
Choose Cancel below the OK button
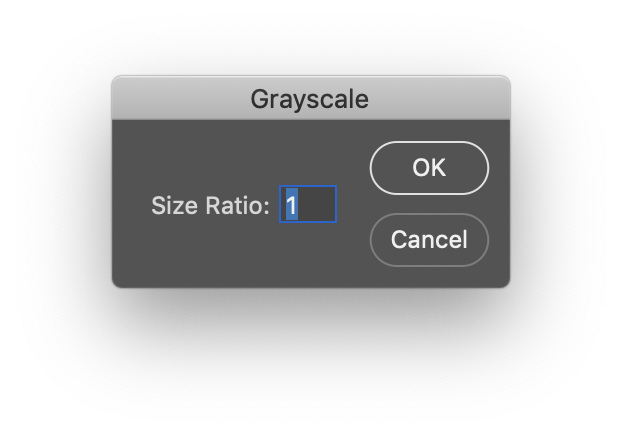429,240
